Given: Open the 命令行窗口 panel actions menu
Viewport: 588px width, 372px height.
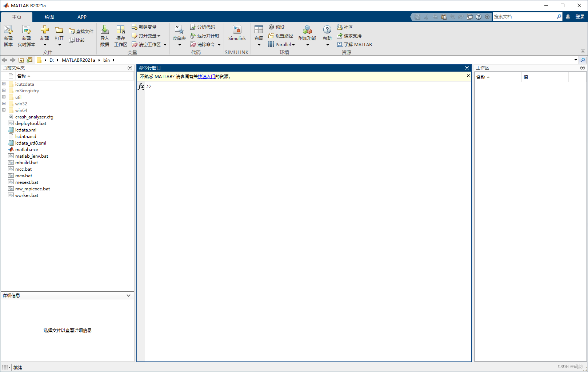Looking at the screenshot, I should pos(467,68).
